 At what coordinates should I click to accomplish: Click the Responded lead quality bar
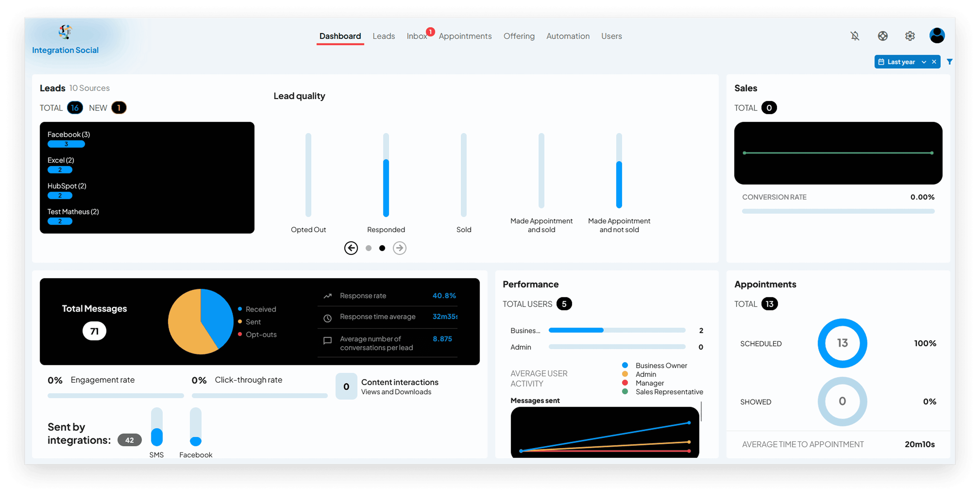pos(386,175)
